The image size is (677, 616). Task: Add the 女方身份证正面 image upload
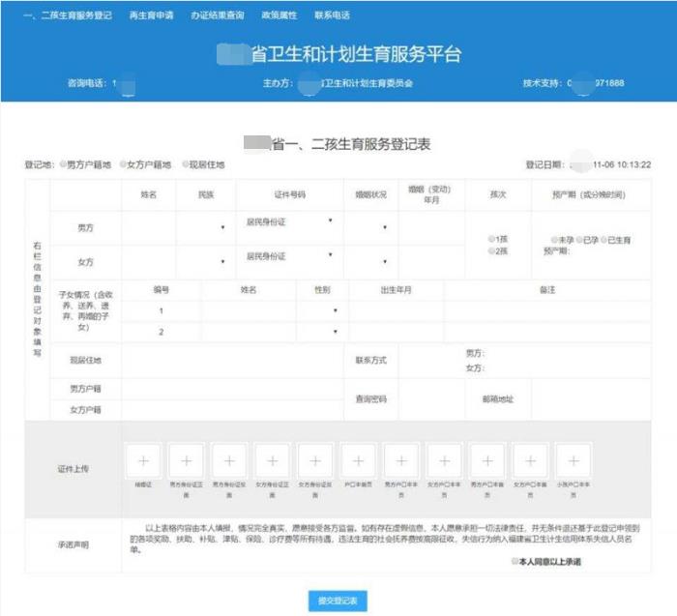click(x=272, y=460)
